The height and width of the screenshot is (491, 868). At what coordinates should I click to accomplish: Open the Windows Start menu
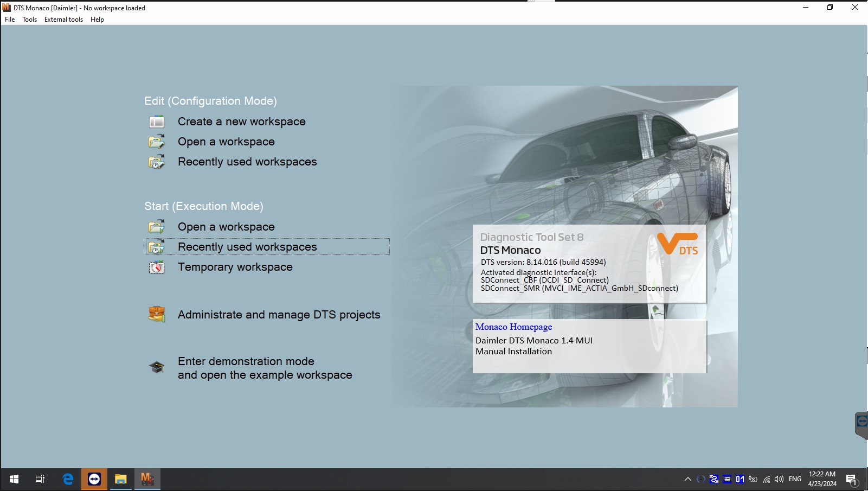14,479
